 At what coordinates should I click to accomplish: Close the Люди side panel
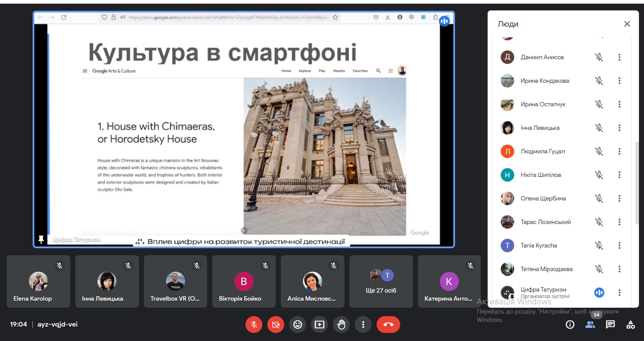pyautogui.click(x=627, y=24)
